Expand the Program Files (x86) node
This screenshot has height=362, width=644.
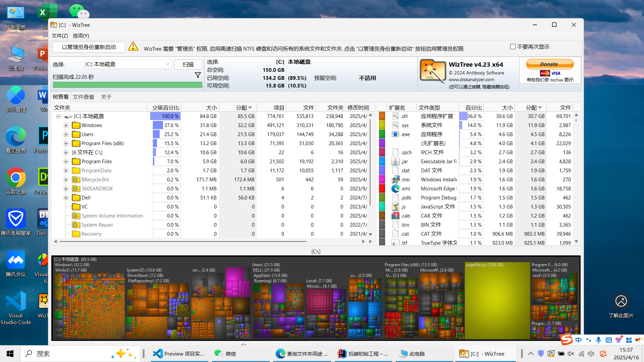[66, 143]
